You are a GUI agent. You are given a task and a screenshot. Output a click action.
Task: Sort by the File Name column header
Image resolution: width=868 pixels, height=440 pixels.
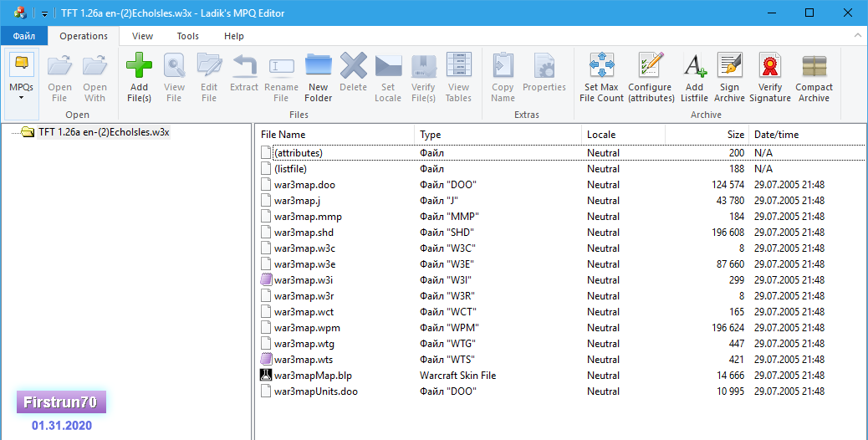pyautogui.click(x=336, y=135)
